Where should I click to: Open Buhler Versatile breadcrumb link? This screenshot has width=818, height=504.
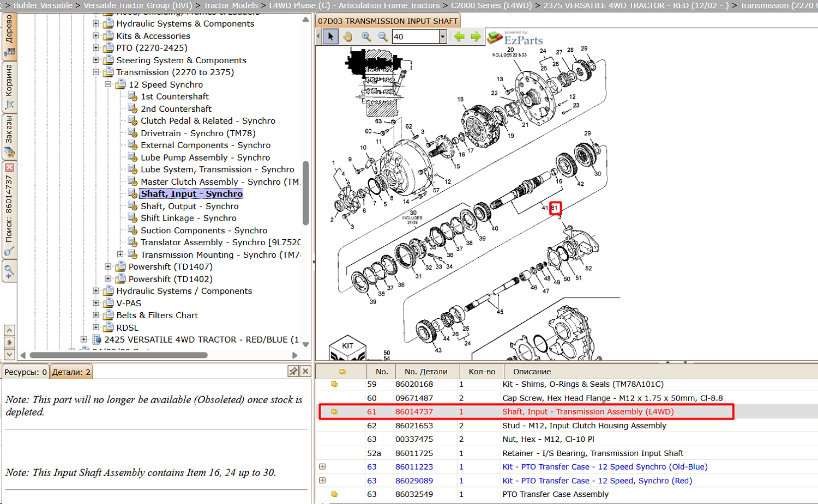[43, 5]
